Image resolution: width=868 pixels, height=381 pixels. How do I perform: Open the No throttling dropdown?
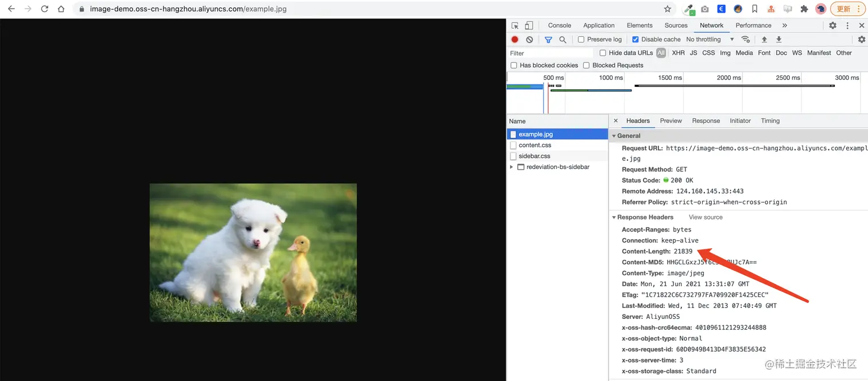click(x=710, y=40)
